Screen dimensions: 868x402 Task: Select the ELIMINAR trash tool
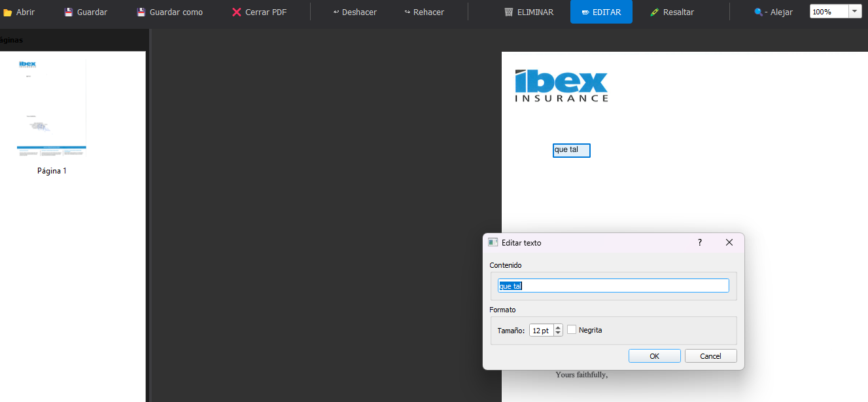tap(509, 12)
